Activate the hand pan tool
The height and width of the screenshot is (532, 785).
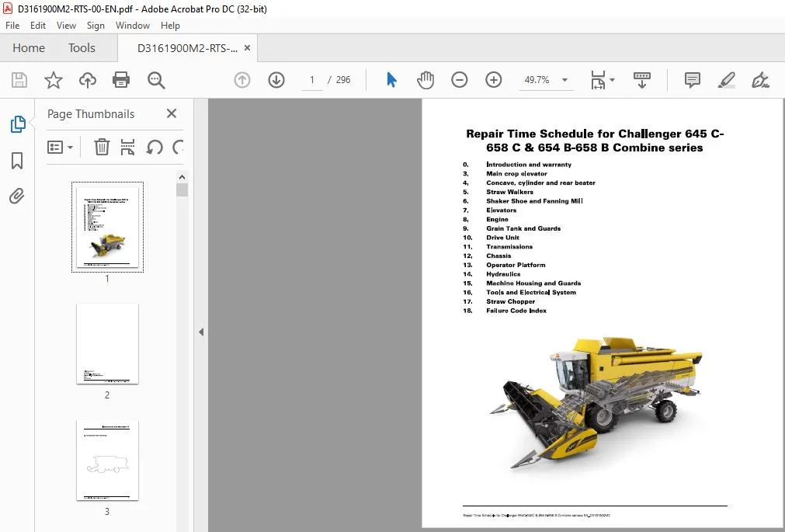tap(425, 80)
